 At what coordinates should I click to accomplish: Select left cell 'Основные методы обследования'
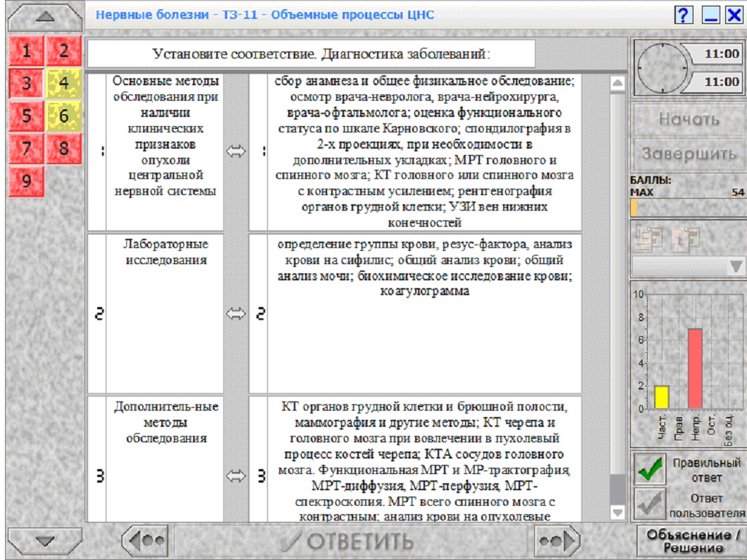tap(165, 152)
